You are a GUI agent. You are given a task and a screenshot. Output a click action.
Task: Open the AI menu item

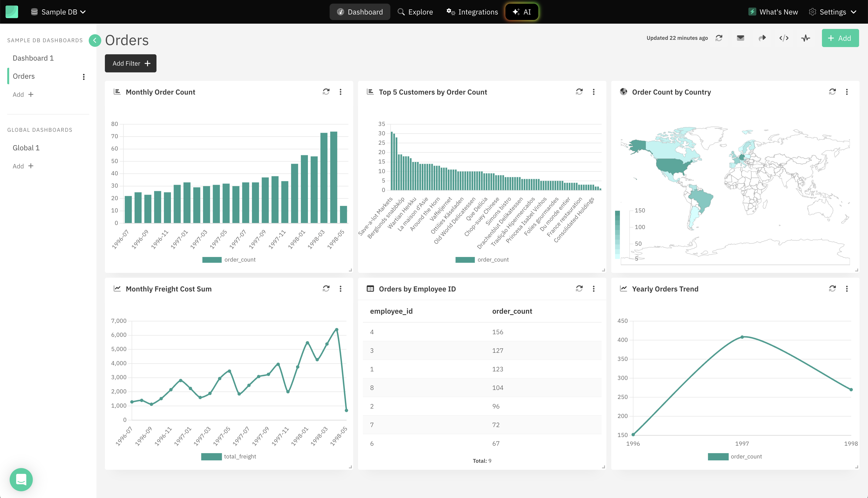[522, 12]
